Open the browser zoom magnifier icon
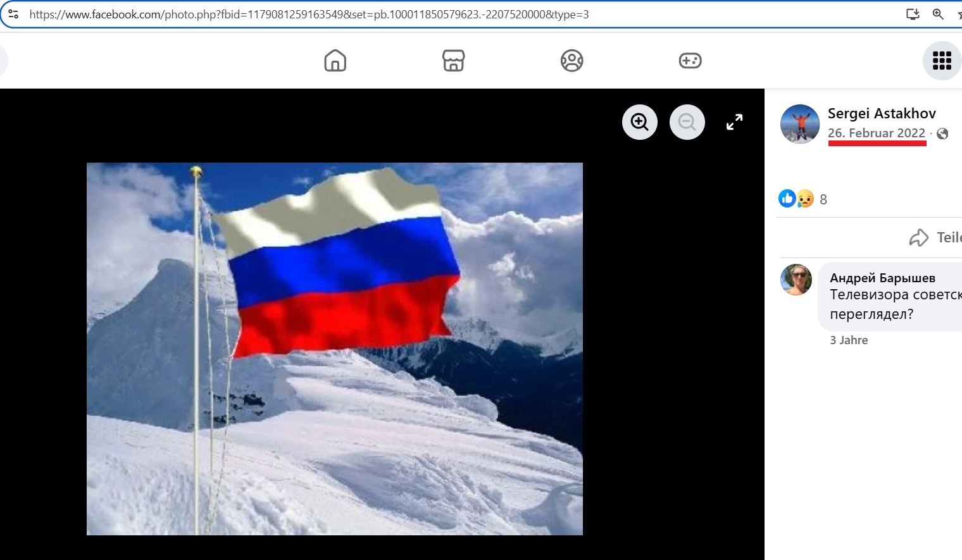962x560 pixels. (938, 14)
